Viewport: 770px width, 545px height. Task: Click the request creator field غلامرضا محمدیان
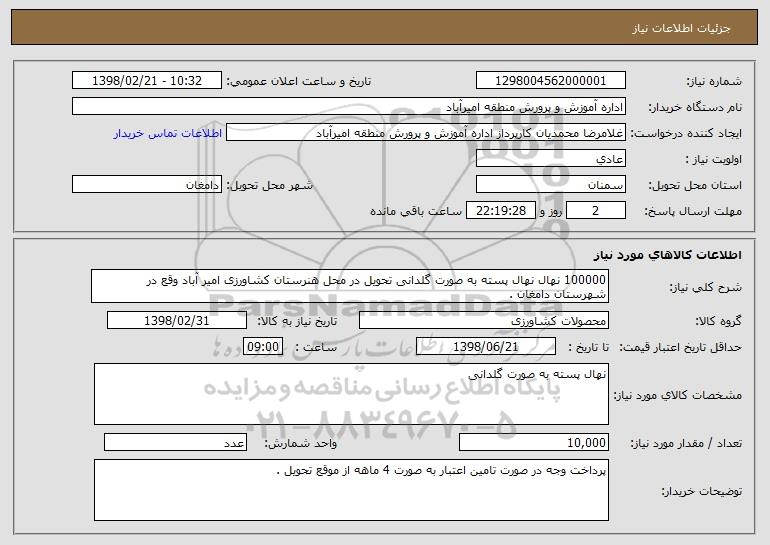(x=426, y=133)
